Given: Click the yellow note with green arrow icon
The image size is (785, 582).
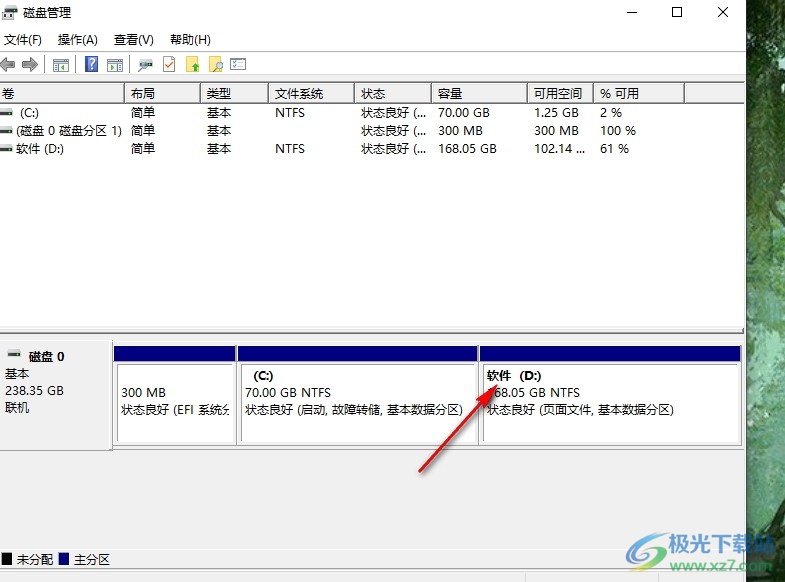Looking at the screenshot, I should pos(193,64).
